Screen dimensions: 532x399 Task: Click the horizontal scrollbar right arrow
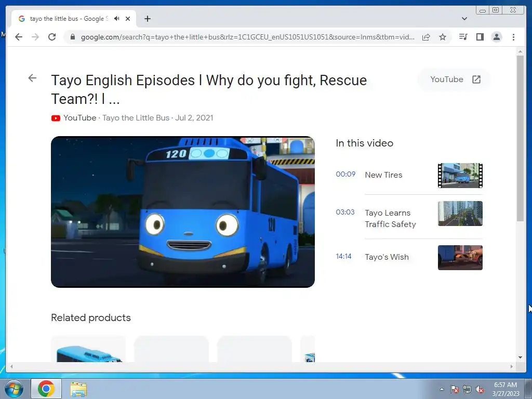tap(512, 366)
